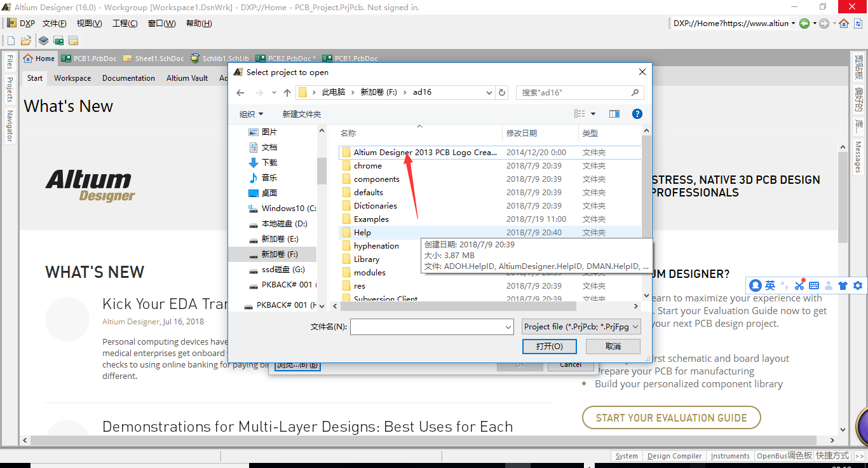Expand breadcrumb chevron after 此电脑
The width and height of the screenshot is (868, 468).
[353, 93]
